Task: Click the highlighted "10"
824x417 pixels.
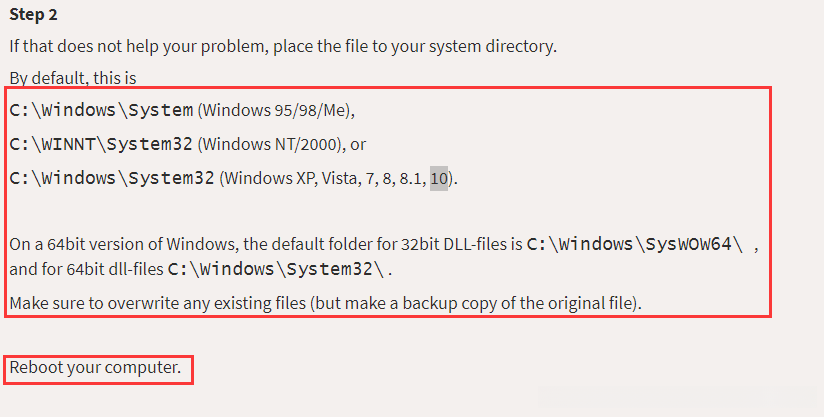Action: click(439, 179)
